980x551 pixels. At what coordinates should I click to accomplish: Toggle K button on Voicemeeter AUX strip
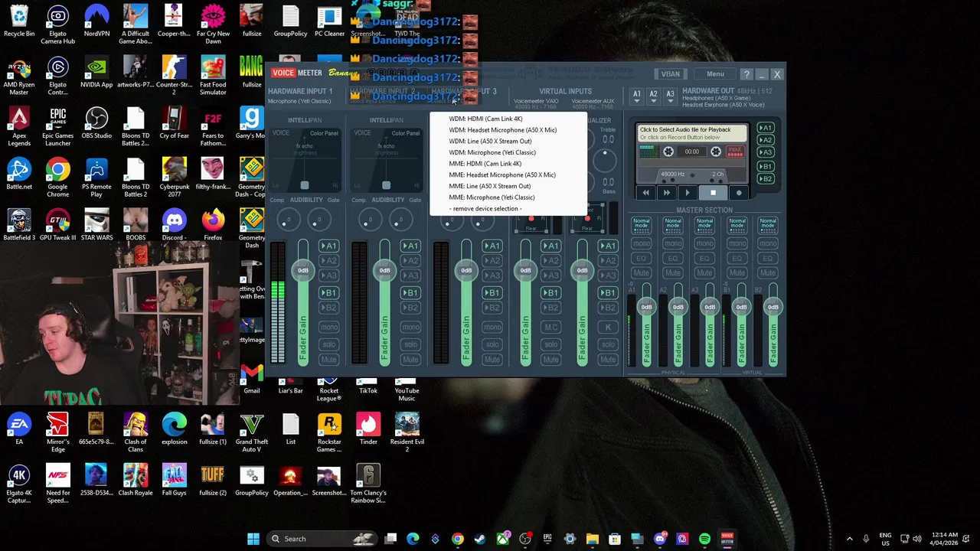(x=607, y=327)
